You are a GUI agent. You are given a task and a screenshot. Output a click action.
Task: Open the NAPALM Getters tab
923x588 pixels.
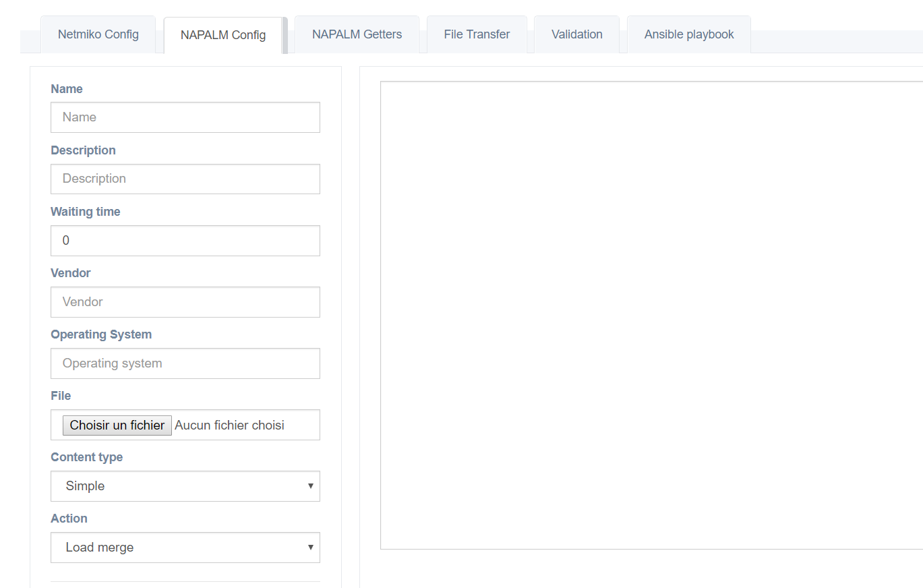(357, 34)
